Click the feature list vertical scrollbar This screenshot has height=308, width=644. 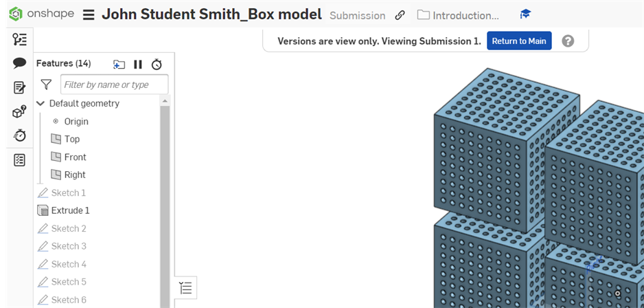[x=165, y=206]
